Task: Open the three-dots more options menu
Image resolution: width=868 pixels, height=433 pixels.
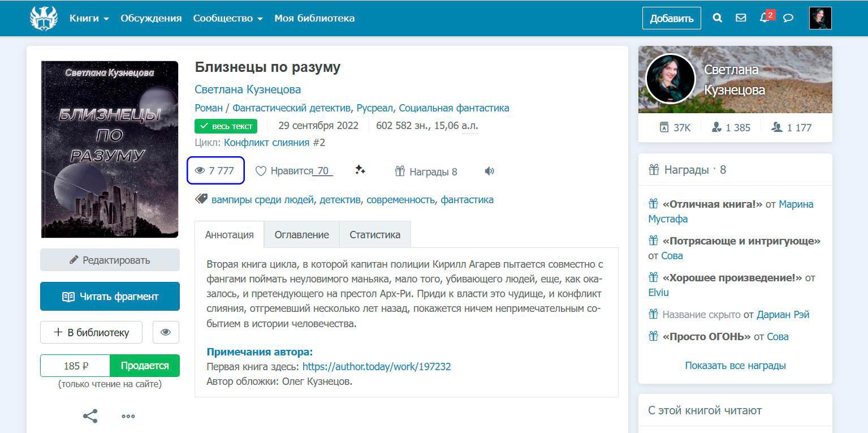Action: click(128, 416)
